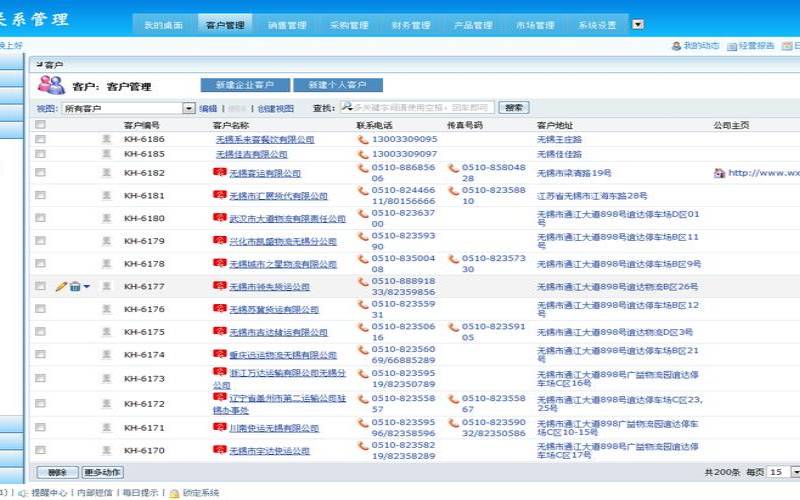
Task: Open the 每页 15 page-size dropdown
Action: point(795,472)
